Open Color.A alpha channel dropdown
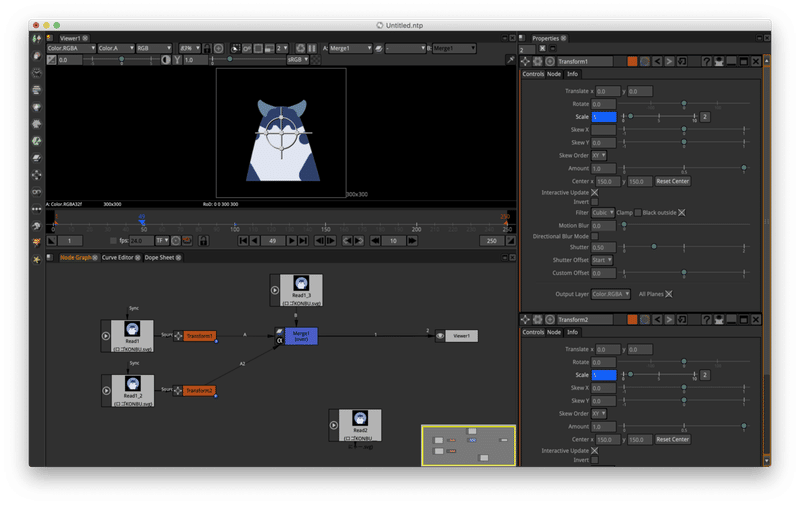Image resolution: width=800 pixels, height=505 pixels. point(116,48)
